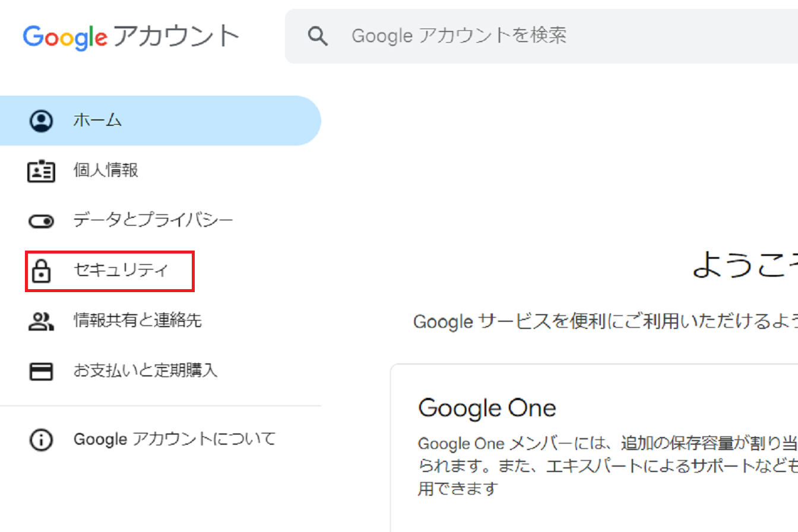Image resolution: width=798 pixels, height=532 pixels.
Task: Click the データとプライバシー toggle-shaped icon
Action: click(41, 221)
